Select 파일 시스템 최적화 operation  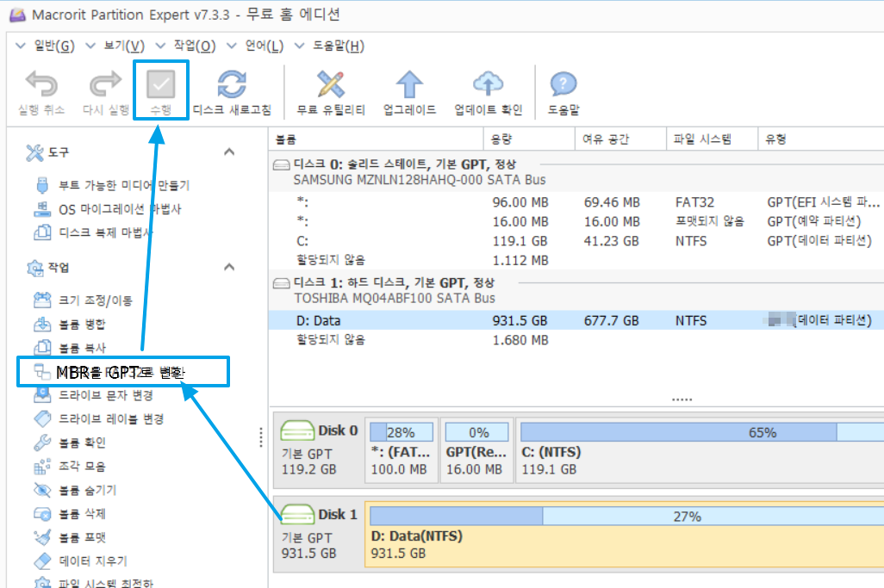point(94,583)
